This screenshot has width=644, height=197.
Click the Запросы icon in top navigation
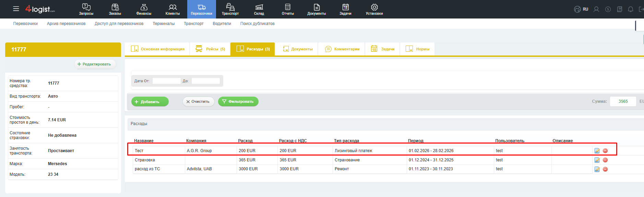(86, 7)
